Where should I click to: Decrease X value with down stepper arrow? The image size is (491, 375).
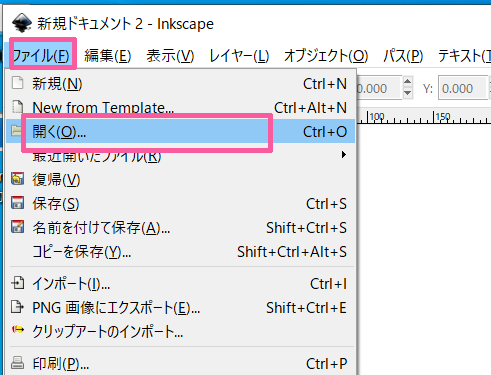[407, 93]
